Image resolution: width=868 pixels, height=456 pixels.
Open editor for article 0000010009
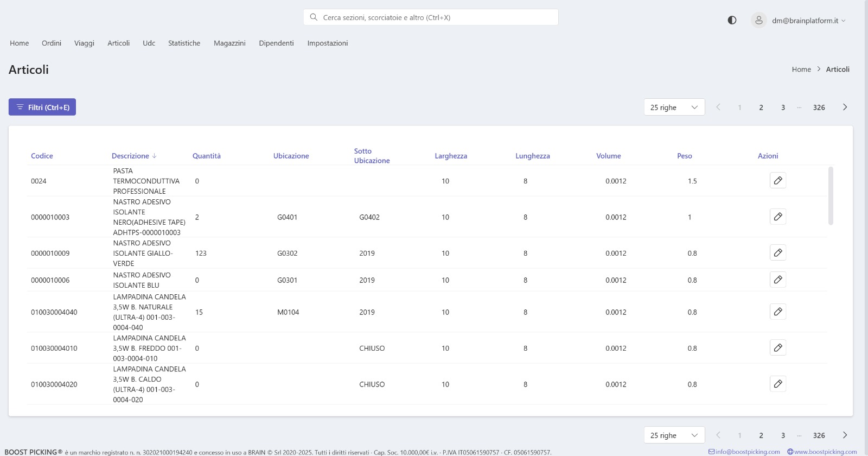pyautogui.click(x=777, y=252)
